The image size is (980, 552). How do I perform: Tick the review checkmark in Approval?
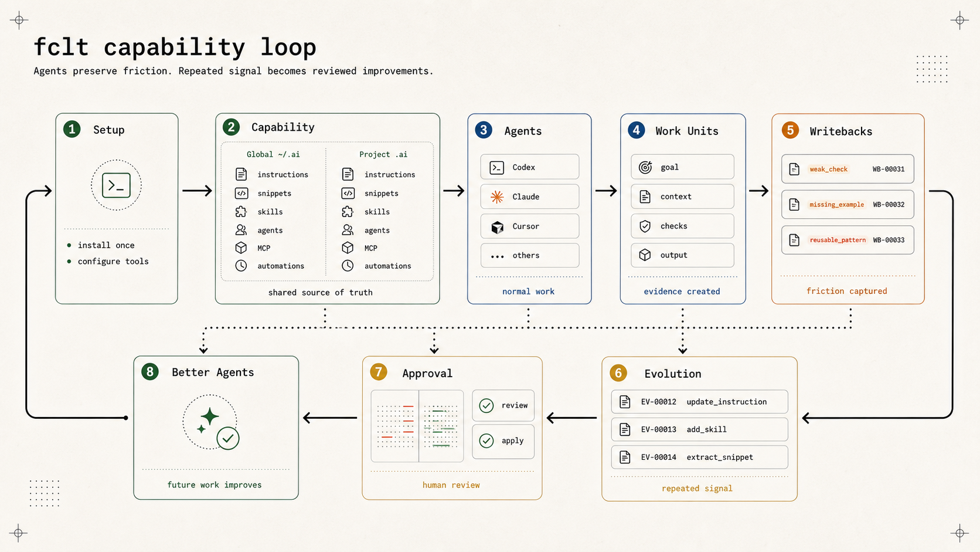click(x=486, y=405)
